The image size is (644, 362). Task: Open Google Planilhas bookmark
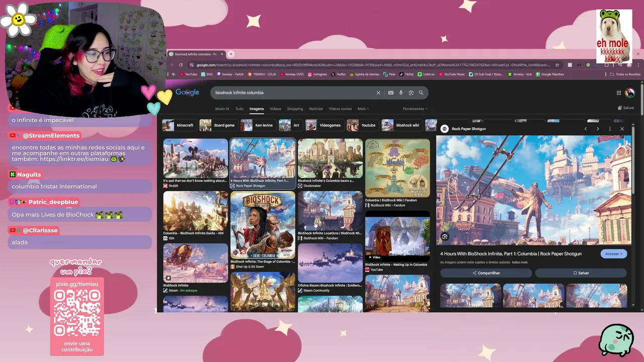point(550,74)
